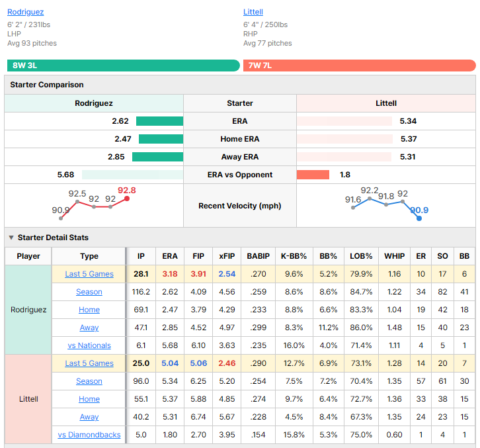Select the blue 90.9 velocity point

pos(419,218)
